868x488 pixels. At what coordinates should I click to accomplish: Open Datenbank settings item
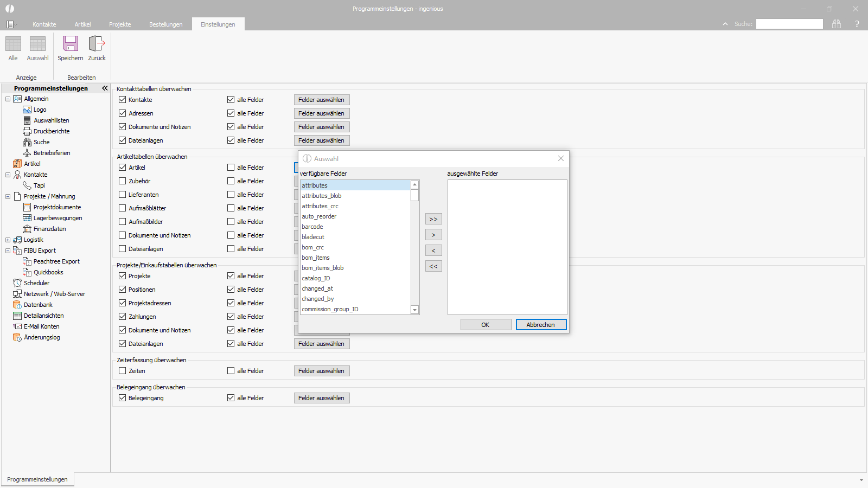38,305
